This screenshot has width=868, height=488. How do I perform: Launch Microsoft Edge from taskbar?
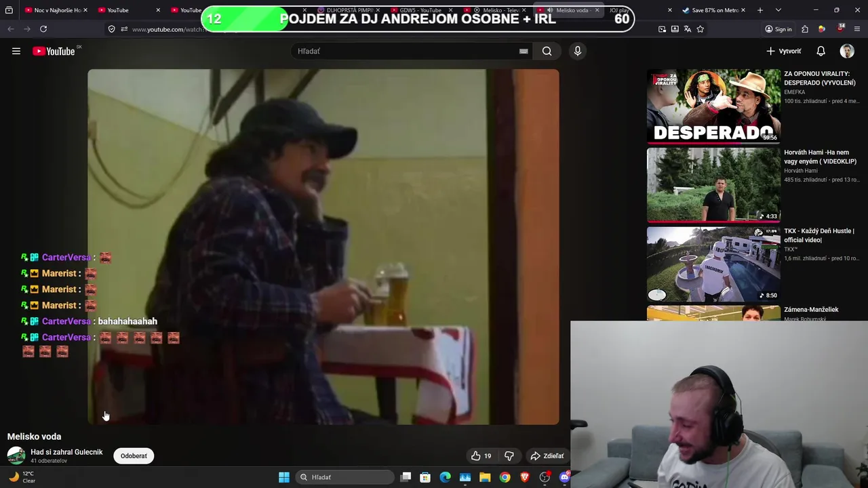[x=445, y=477]
